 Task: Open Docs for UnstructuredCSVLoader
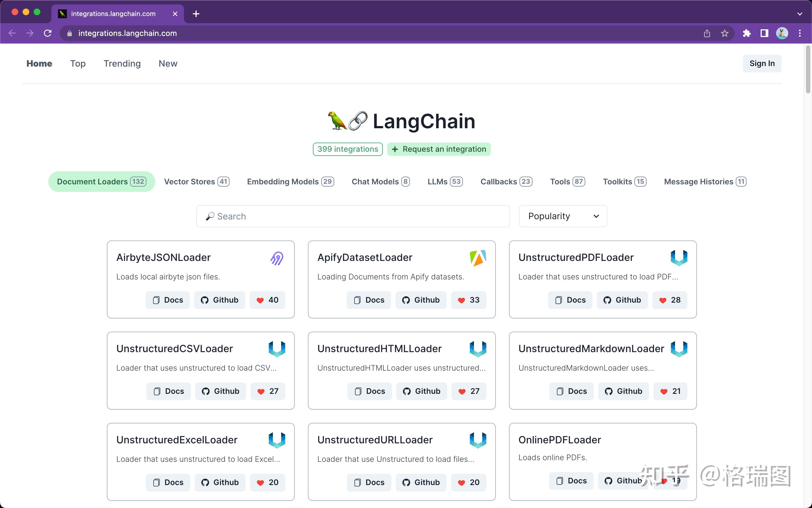168,391
